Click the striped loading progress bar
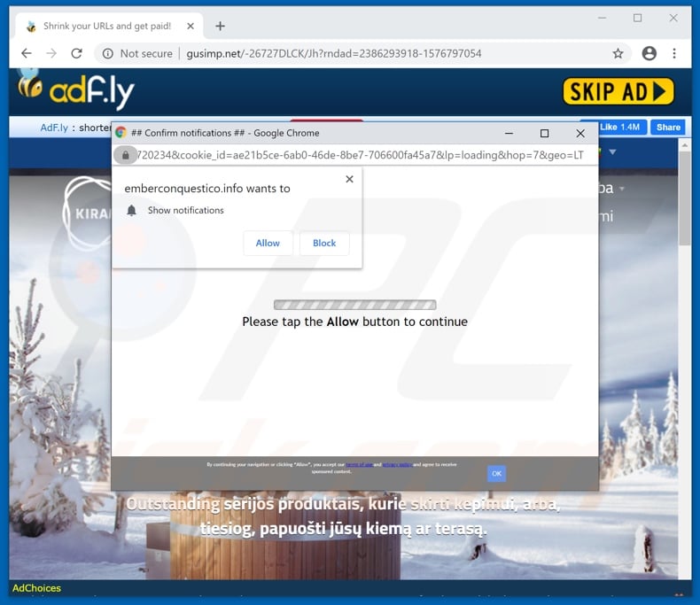This screenshot has height=605, width=700. pyautogui.click(x=355, y=305)
